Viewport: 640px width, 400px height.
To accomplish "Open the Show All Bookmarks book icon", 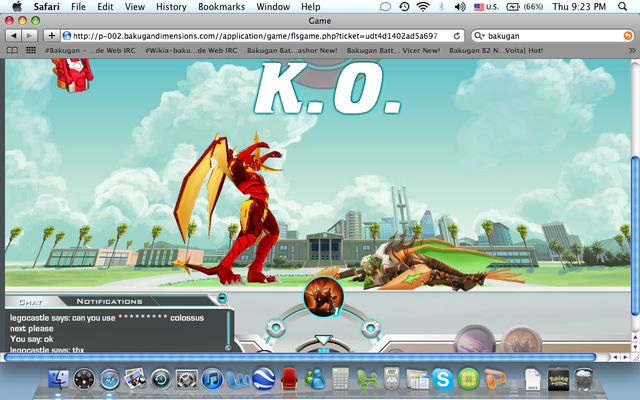I will pyautogui.click(x=11, y=49).
